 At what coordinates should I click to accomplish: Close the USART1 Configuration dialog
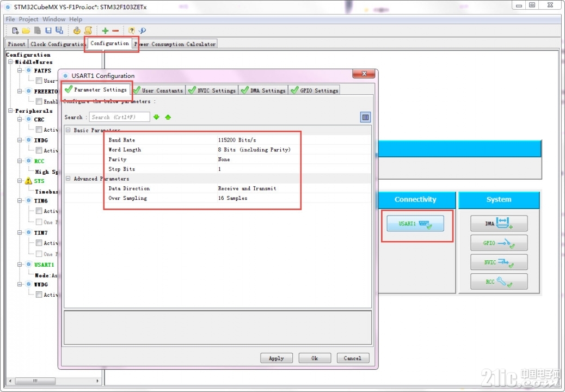[x=364, y=73]
